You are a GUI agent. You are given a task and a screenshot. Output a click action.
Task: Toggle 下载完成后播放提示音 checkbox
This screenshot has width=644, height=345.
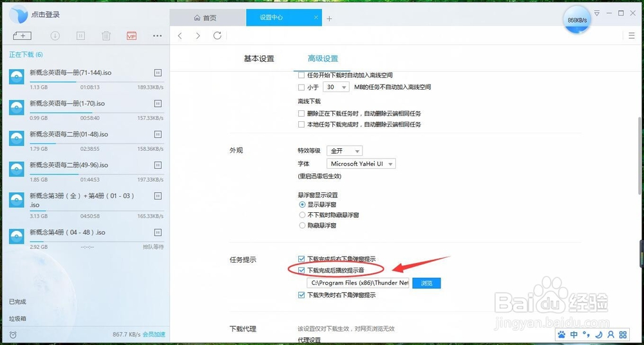(301, 270)
